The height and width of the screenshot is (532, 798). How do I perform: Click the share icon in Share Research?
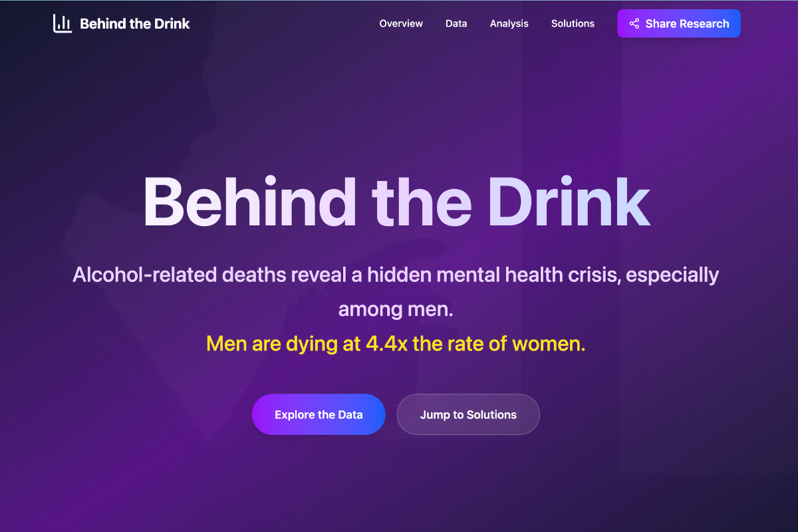(634, 23)
